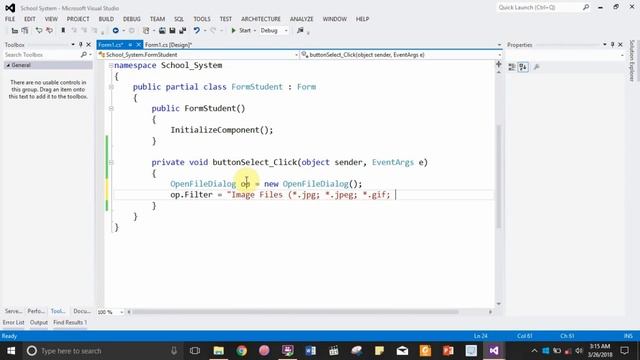The image size is (640, 360).
Task: Collapse the namespace School_System outline
Action: click(x=111, y=65)
